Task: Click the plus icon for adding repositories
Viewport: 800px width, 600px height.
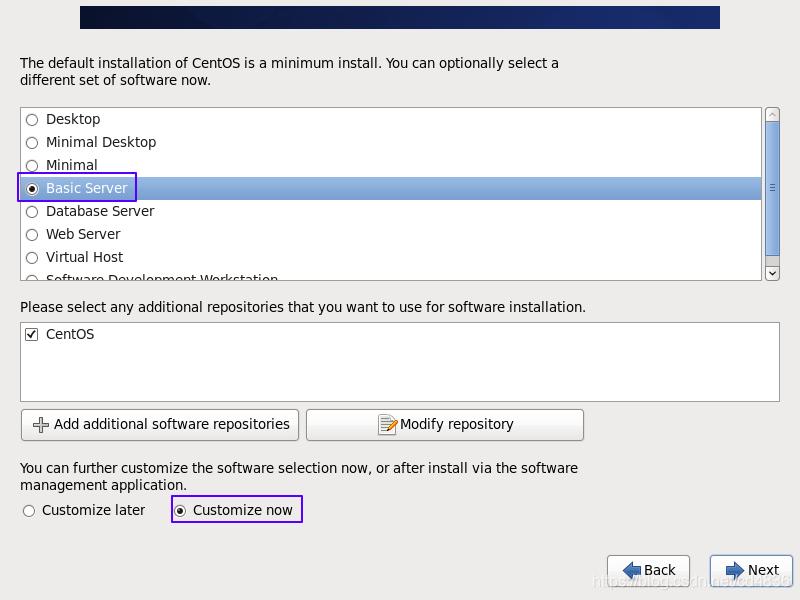Action: tap(41, 425)
